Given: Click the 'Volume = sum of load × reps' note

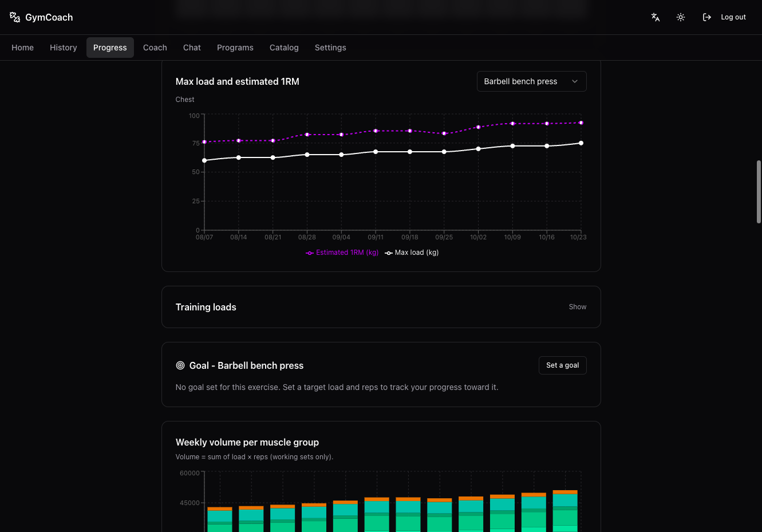Looking at the screenshot, I should (x=255, y=457).
